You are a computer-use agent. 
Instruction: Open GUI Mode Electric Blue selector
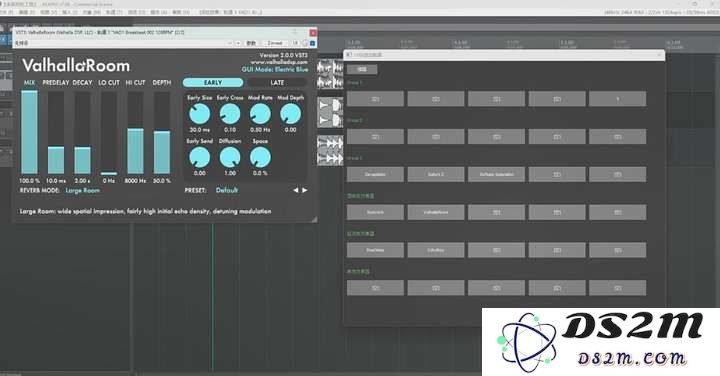[x=275, y=69]
